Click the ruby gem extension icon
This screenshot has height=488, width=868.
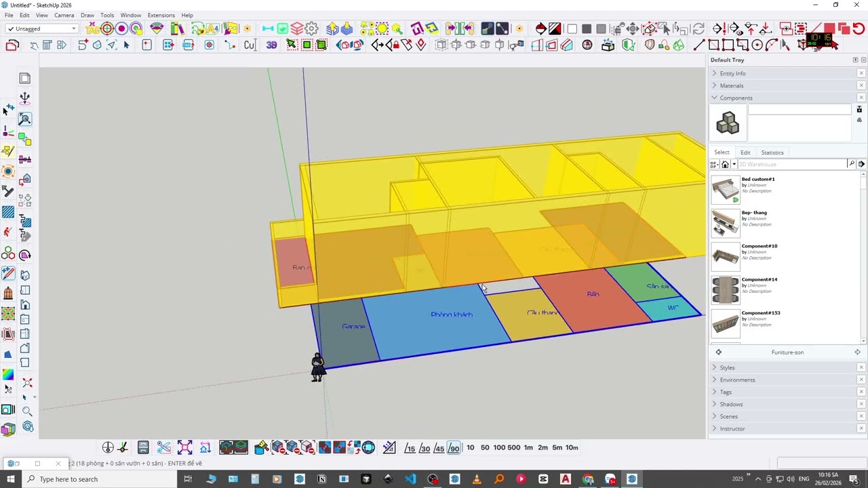tap(157, 28)
